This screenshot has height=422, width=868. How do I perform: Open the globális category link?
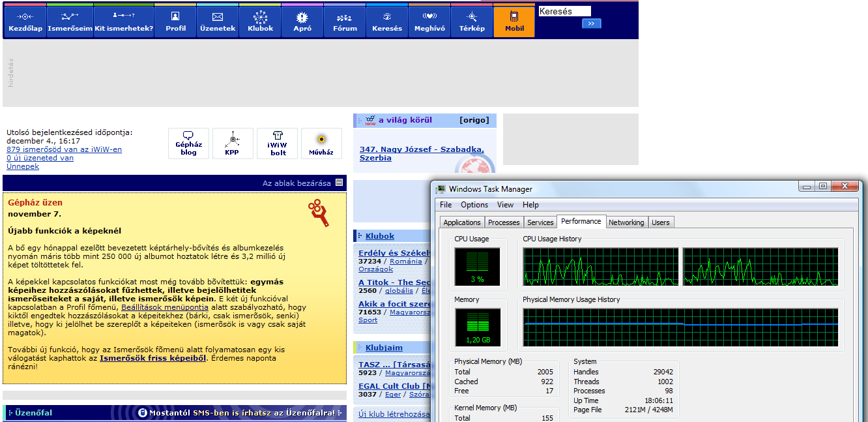point(399,291)
